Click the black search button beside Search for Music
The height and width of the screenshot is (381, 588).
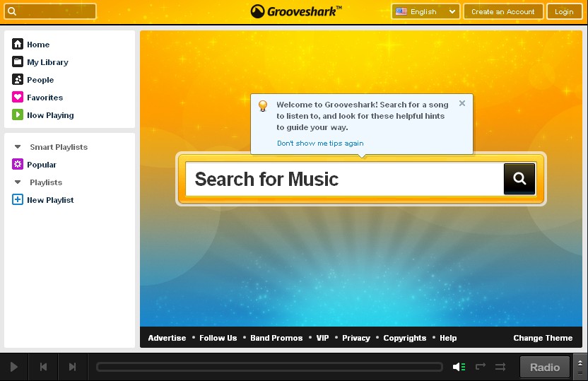(x=519, y=179)
